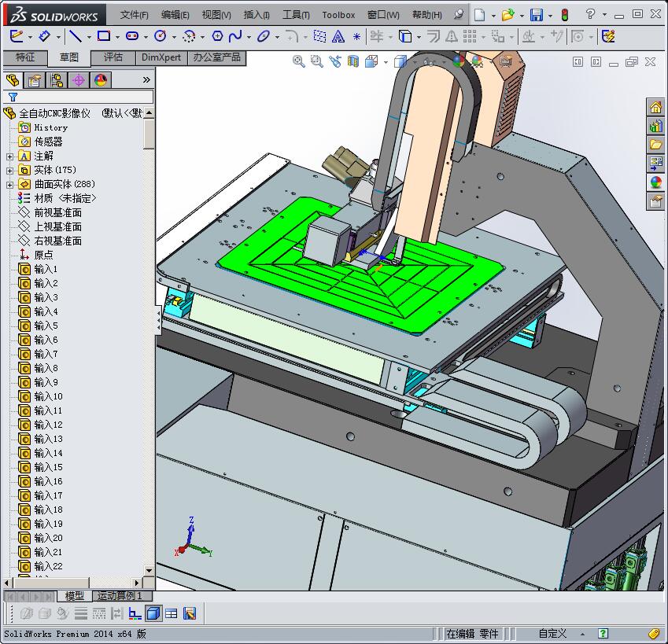Click status bar help question icon
This screenshot has height=644, width=668.
(x=603, y=633)
